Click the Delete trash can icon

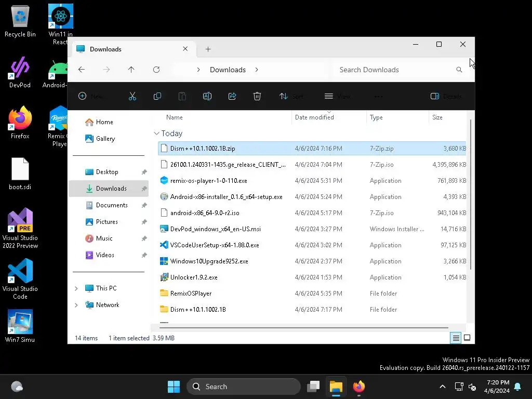click(x=257, y=96)
